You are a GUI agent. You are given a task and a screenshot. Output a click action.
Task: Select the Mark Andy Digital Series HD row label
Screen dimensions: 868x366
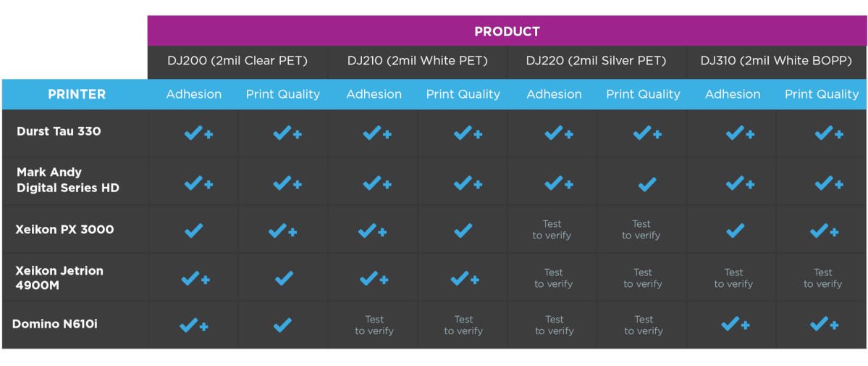pos(68,180)
